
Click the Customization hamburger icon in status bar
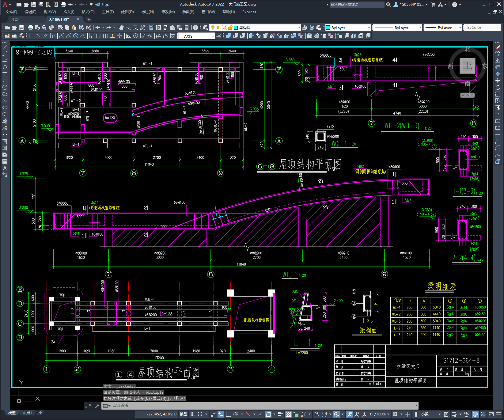coord(498,414)
